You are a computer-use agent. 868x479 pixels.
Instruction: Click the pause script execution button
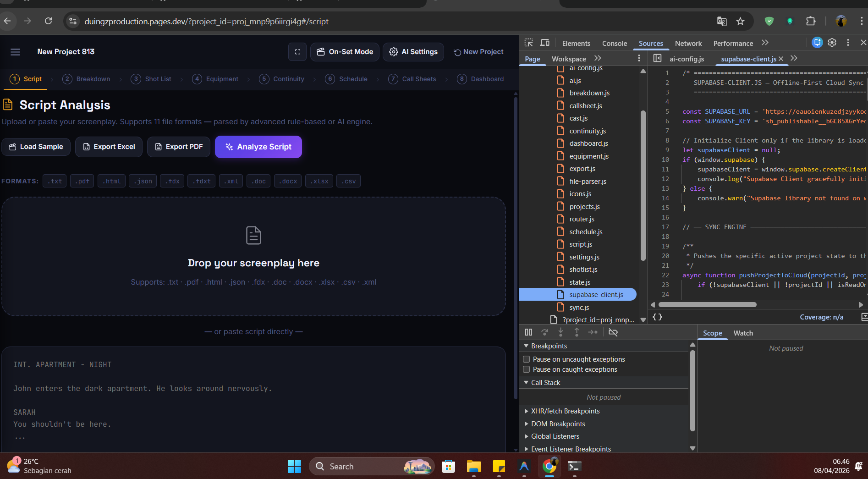coord(528,332)
